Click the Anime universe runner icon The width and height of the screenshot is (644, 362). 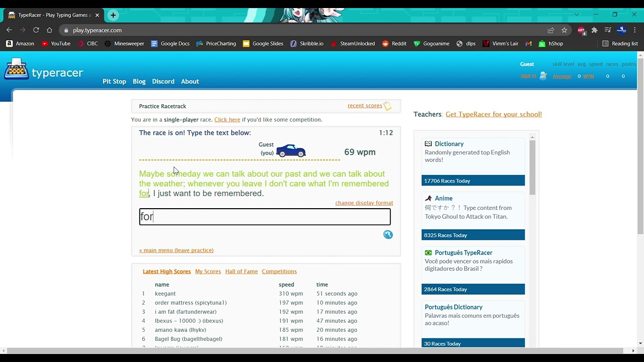428,198
